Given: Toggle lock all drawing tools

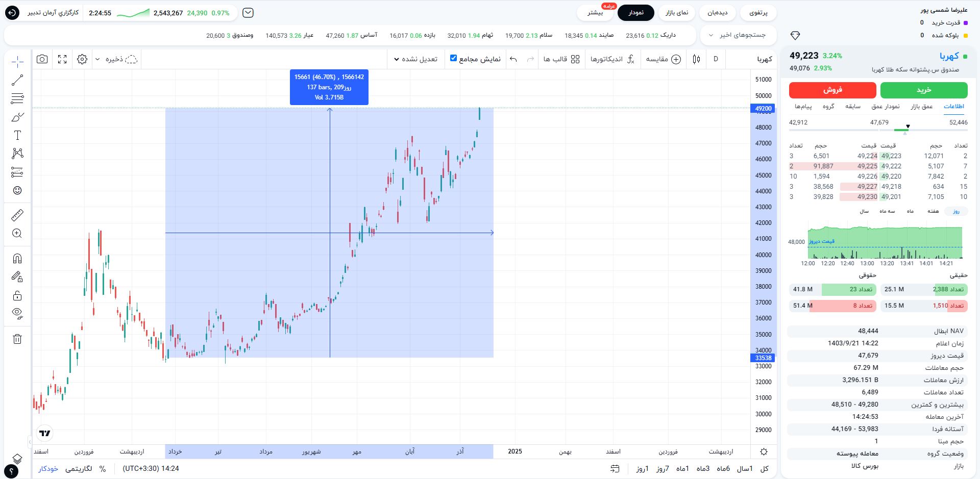Looking at the screenshot, I should tap(17, 295).
